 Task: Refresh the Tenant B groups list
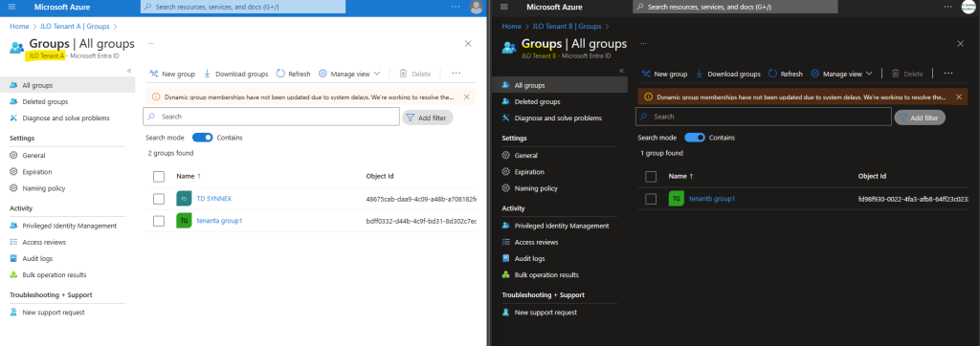[786, 74]
